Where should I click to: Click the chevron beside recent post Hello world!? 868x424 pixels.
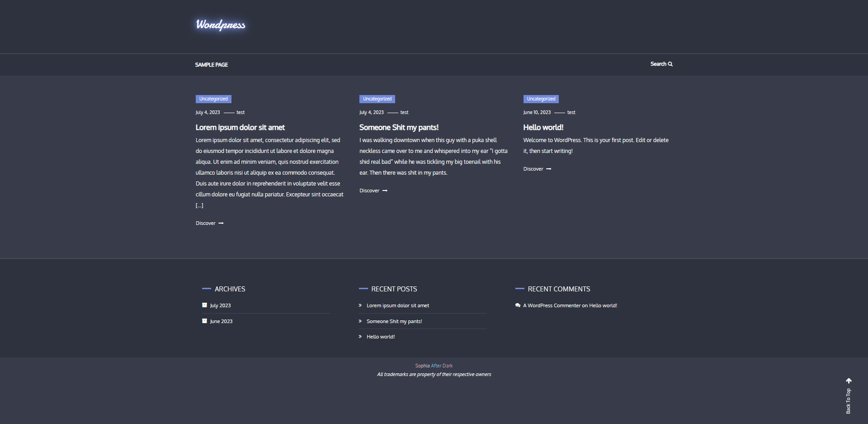[x=360, y=337]
